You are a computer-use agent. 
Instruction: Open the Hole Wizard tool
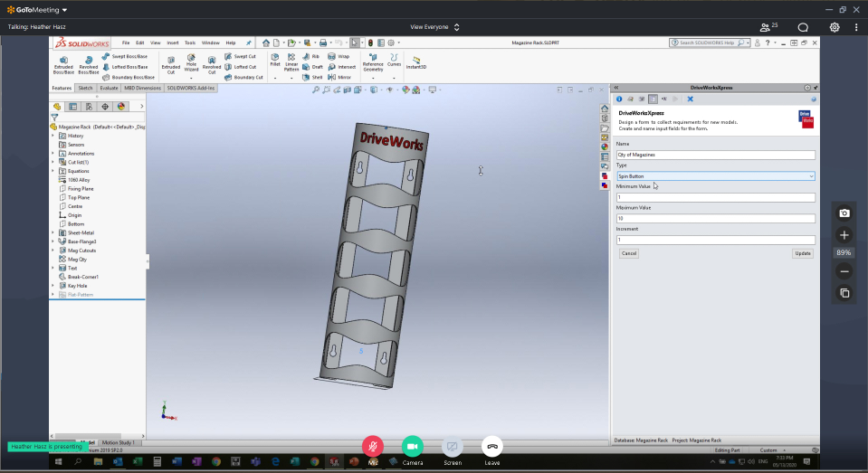[191, 63]
